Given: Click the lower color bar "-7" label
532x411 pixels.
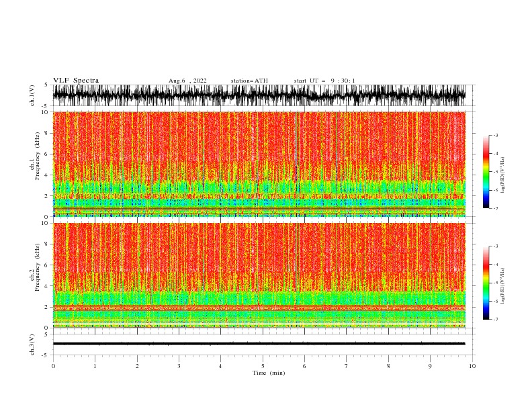Looking at the screenshot, I should coord(496,320).
